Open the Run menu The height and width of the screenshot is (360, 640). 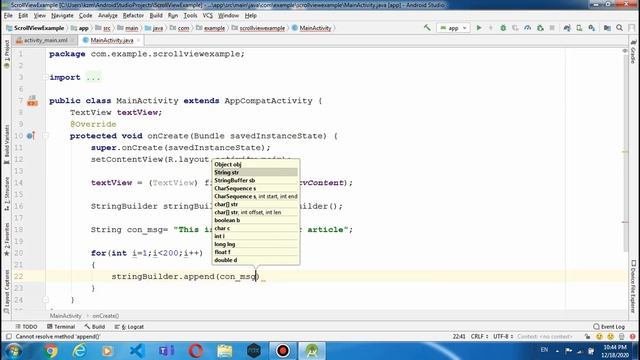173,16
